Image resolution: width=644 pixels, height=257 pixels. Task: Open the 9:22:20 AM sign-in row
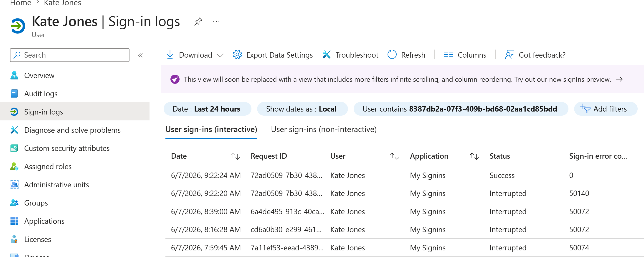coord(405,193)
